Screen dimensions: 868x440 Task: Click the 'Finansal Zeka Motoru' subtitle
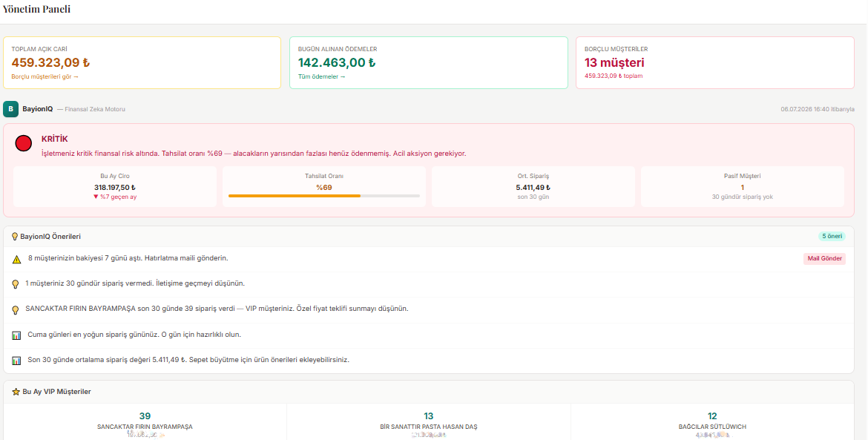tap(95, 110)
